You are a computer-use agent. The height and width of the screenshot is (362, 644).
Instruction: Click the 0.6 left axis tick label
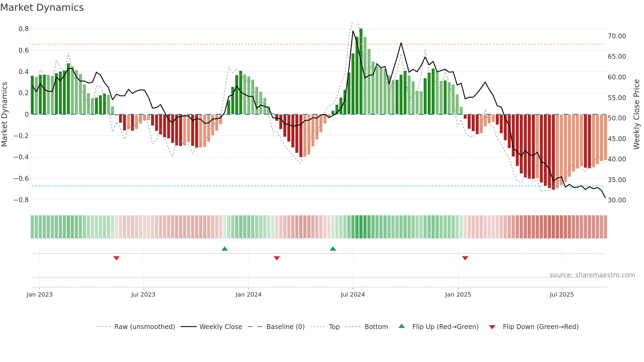[24, 50]
